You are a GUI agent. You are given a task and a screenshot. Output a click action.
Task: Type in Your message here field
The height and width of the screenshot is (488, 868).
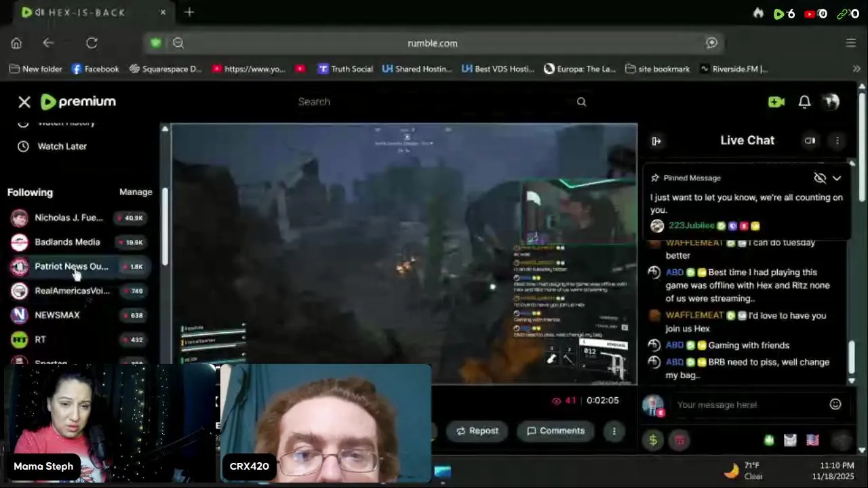click(746, 405)
